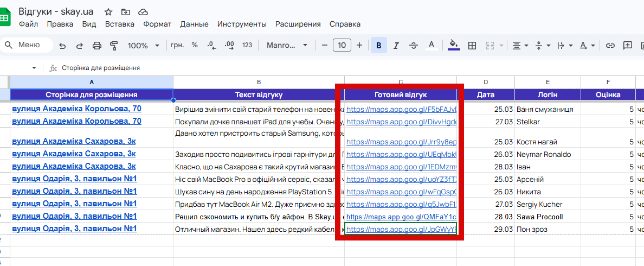Viewport: 644px width, 266px height.
Task: Click address link in Пон зроз row
Action: click(x=74, y=229)
